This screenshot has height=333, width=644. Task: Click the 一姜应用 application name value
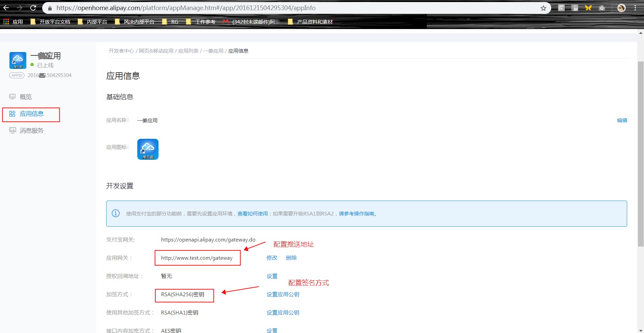[147, 121]
